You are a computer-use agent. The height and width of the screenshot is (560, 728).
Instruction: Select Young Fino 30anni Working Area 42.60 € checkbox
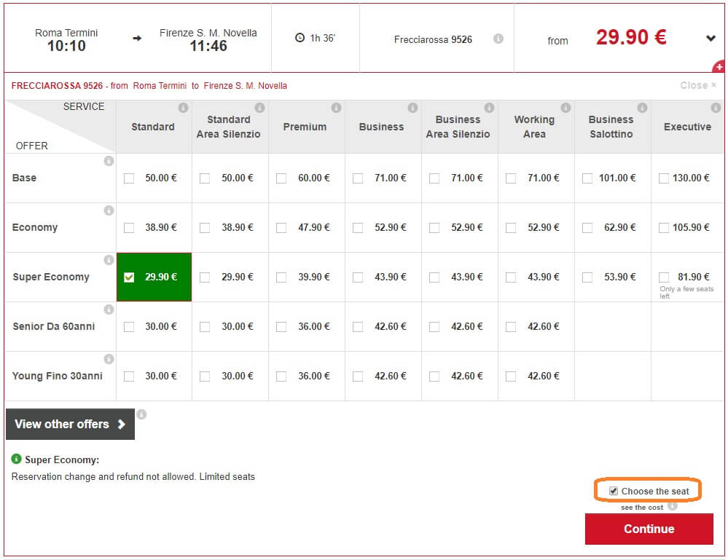coord(511,376)
